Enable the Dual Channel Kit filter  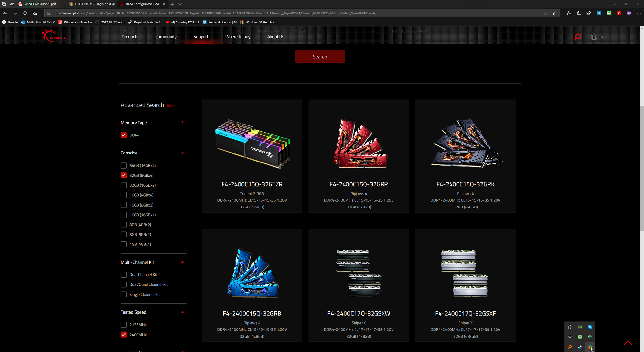[124, 275]
